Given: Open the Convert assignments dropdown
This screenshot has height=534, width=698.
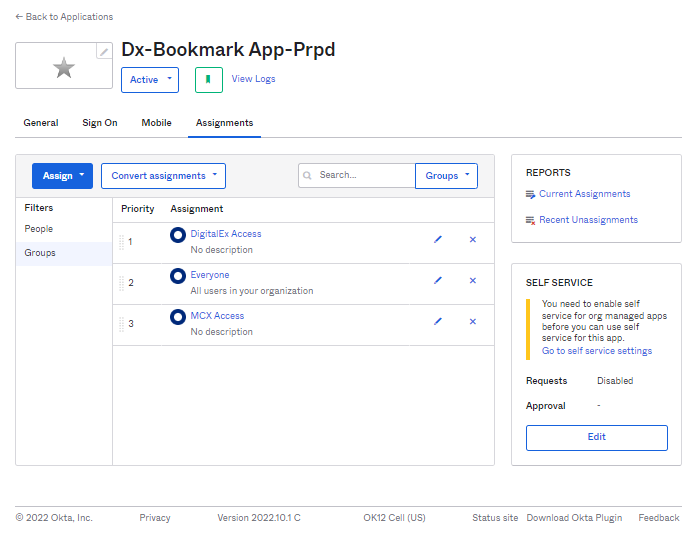Looking at the screenshot, I should (163, 176).
